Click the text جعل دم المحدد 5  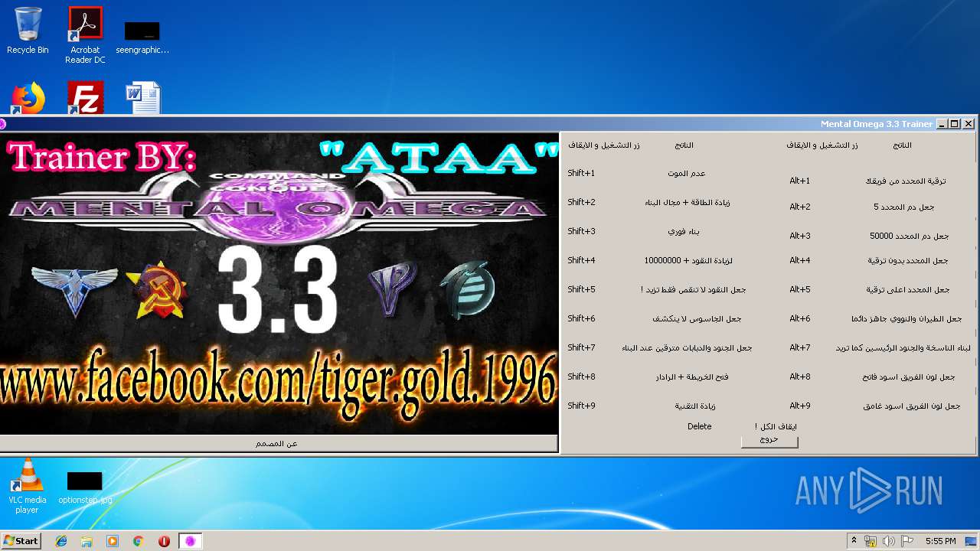click(904, 207)
